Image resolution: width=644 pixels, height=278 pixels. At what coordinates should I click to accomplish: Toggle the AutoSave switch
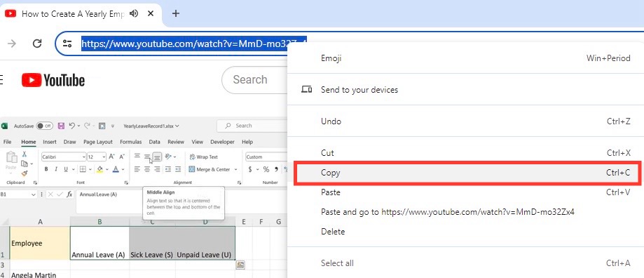(x=44, y=126)
